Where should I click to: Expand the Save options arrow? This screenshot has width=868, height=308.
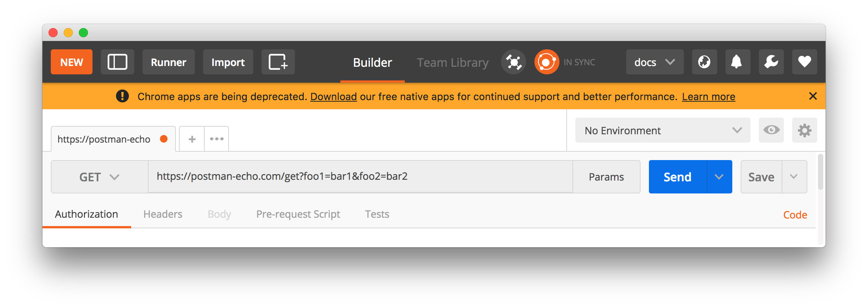pyautogui.click(x=794, y=177)
